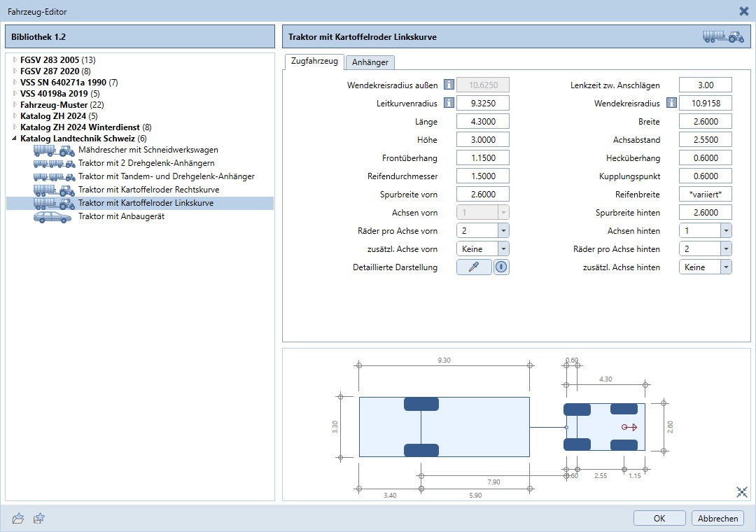This screenshot has height=532, width=756.
Task: Expand the FGSV 283 2005 catalog
Action: click(15, 60)
